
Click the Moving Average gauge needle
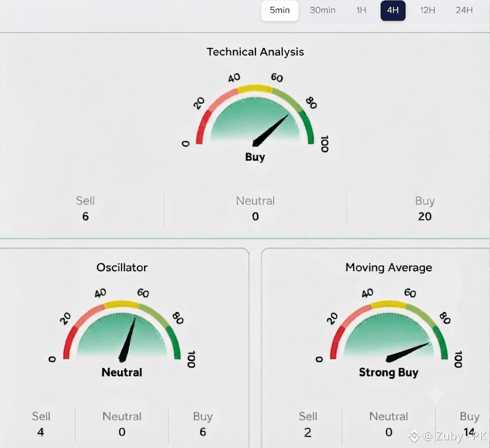(x=408, y=352)
